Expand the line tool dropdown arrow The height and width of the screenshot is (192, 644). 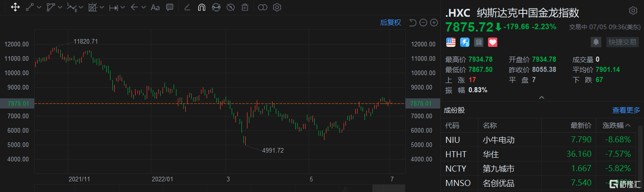click(39, 7)
